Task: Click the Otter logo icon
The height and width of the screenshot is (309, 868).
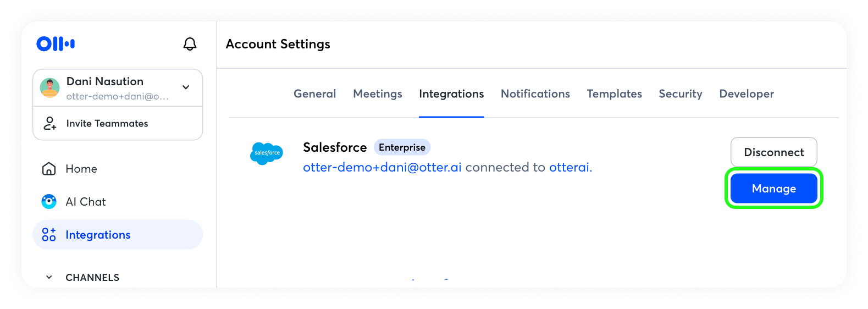Action: tap(56, 44)
